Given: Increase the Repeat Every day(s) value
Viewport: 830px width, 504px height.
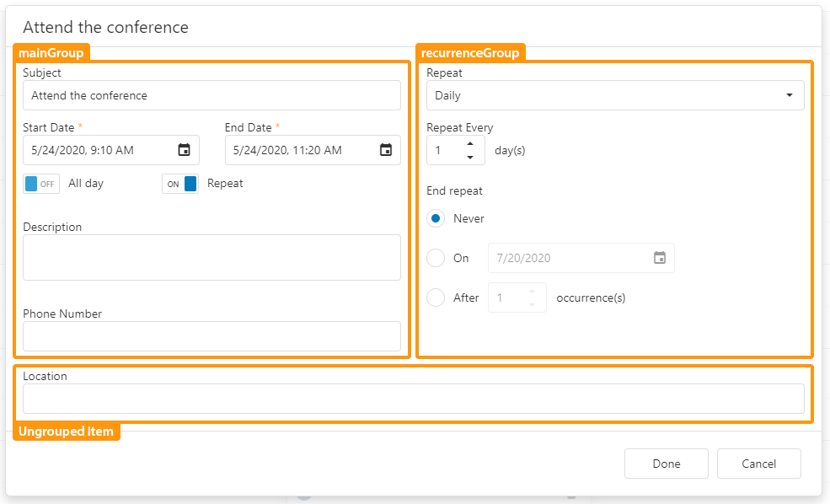Looking at the screenshot, I should (470, 144).
